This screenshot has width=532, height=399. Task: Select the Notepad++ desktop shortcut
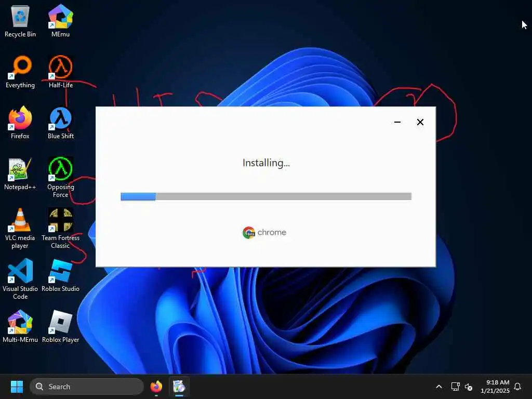[x=20, y=174]
